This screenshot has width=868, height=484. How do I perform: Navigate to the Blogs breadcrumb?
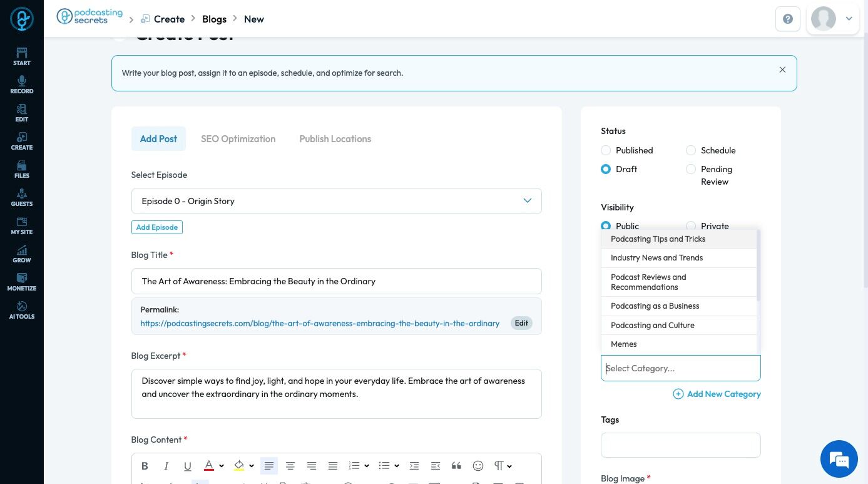[x=214, y=19]
